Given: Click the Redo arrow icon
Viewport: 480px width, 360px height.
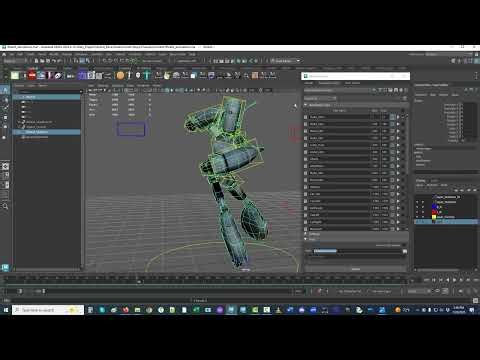Looking at the screenshot, I should [x=60, y=61].
